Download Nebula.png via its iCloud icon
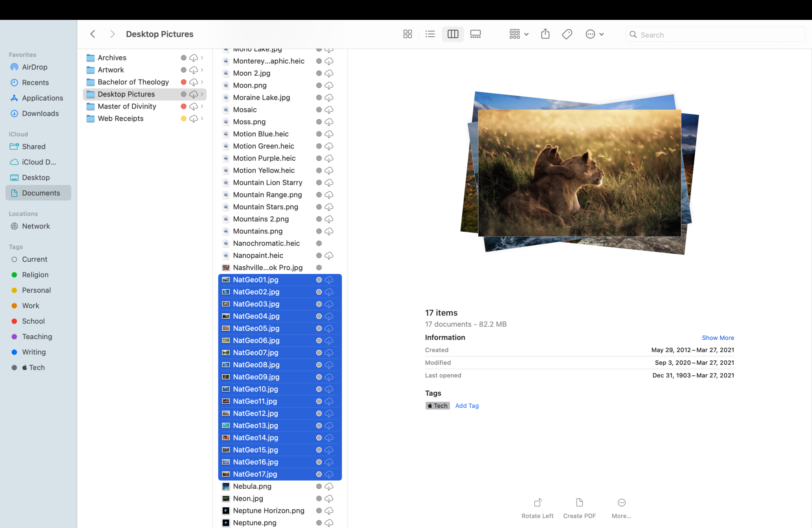The image size is (812, 528). [x=329, y=486]
